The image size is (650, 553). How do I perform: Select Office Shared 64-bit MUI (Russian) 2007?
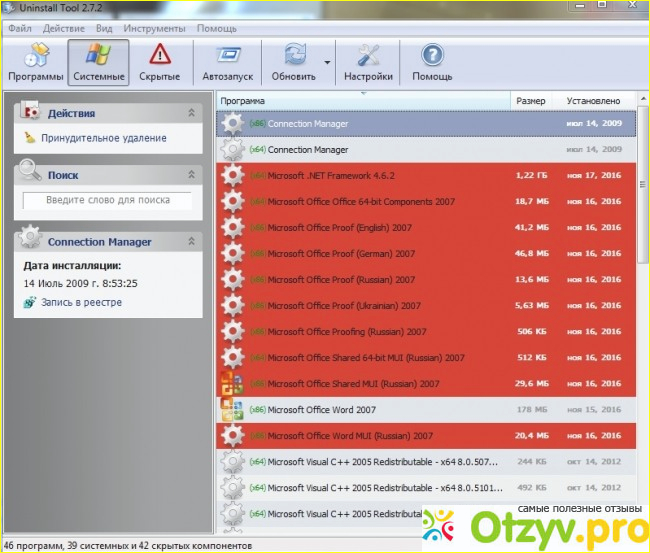pyautogui.click(x=426, y=358)
